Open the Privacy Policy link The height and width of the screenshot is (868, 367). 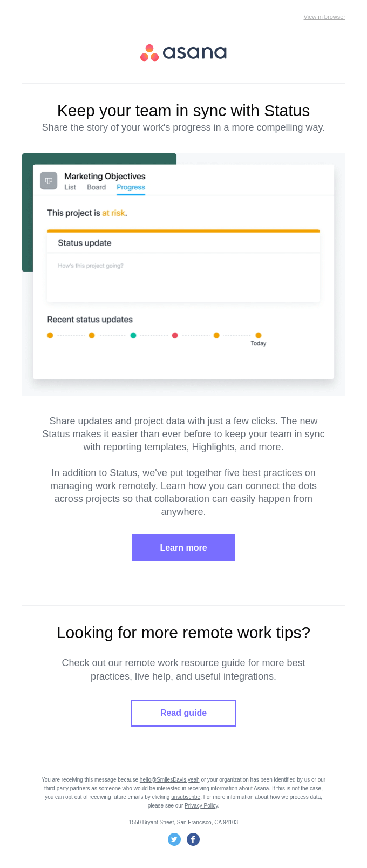[201, 806]
